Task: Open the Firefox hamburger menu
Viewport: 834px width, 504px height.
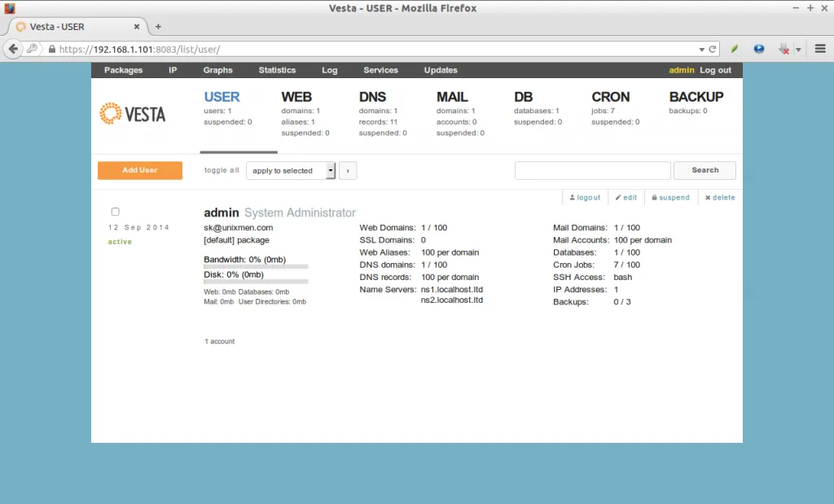Action: coord(820,49)
